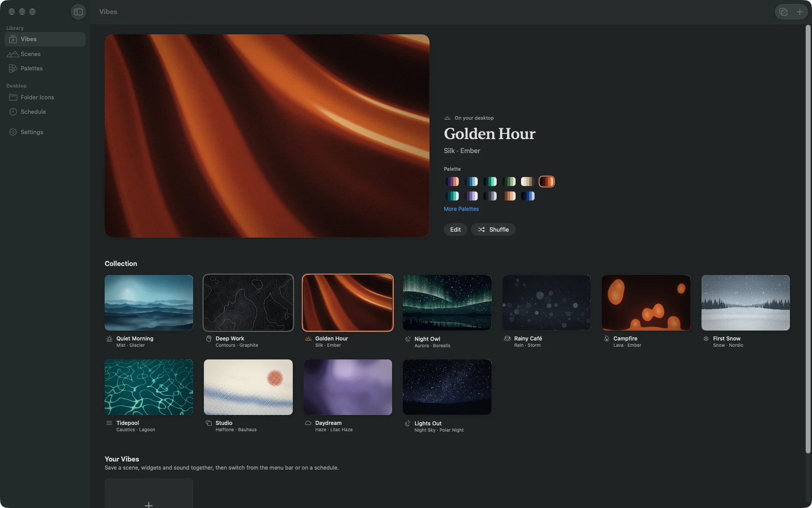812x508 pixels.
Task: Pick the graphite gray palette swatch
Action: tap(490, 196)
